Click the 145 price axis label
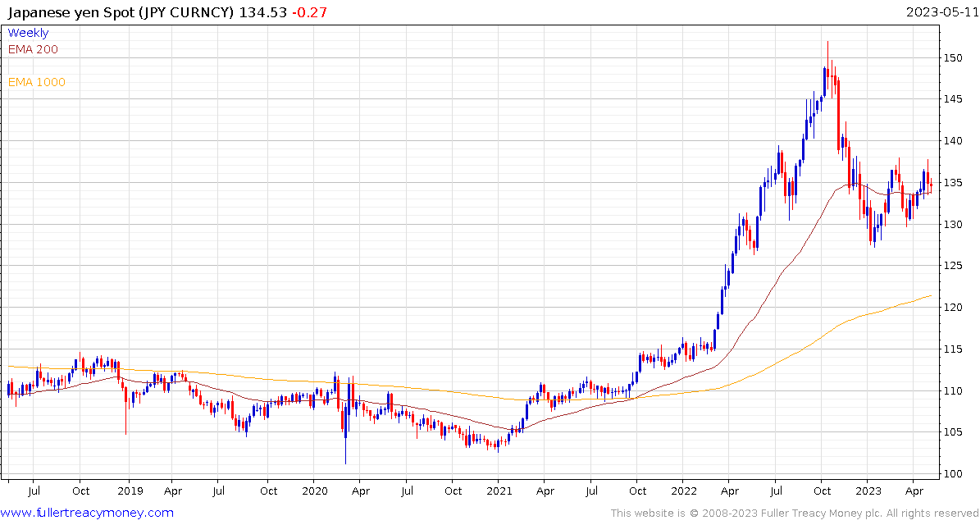This screenshot has width=980, height=525. click(x=953, y=99)
